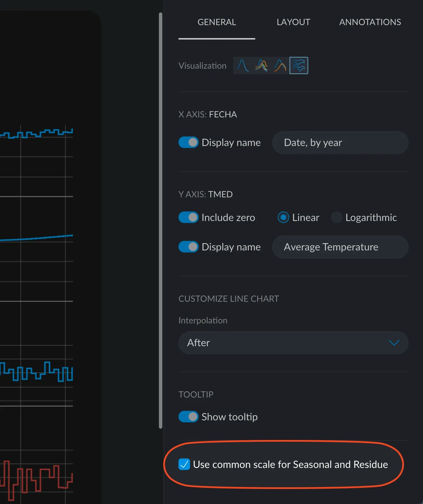Toggle Y axis Display name switch
The width and height of the screenshot is (423, 504).
tap(188, 247)
